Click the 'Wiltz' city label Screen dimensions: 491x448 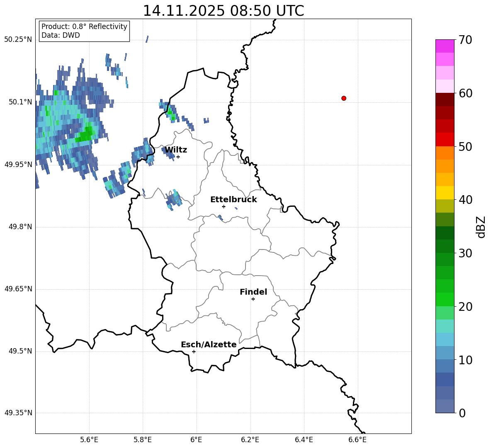tap(176, 150)
